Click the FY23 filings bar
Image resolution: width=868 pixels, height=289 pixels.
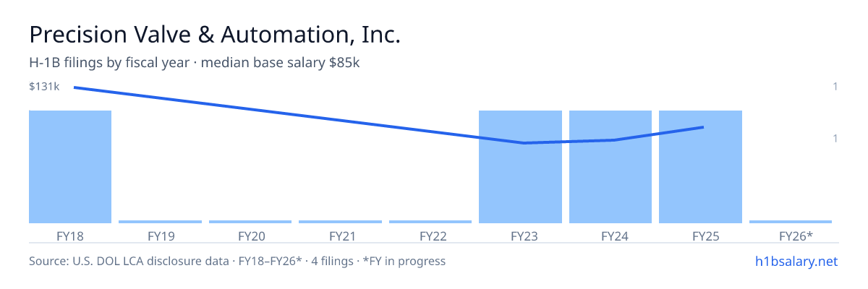point(520,167)
